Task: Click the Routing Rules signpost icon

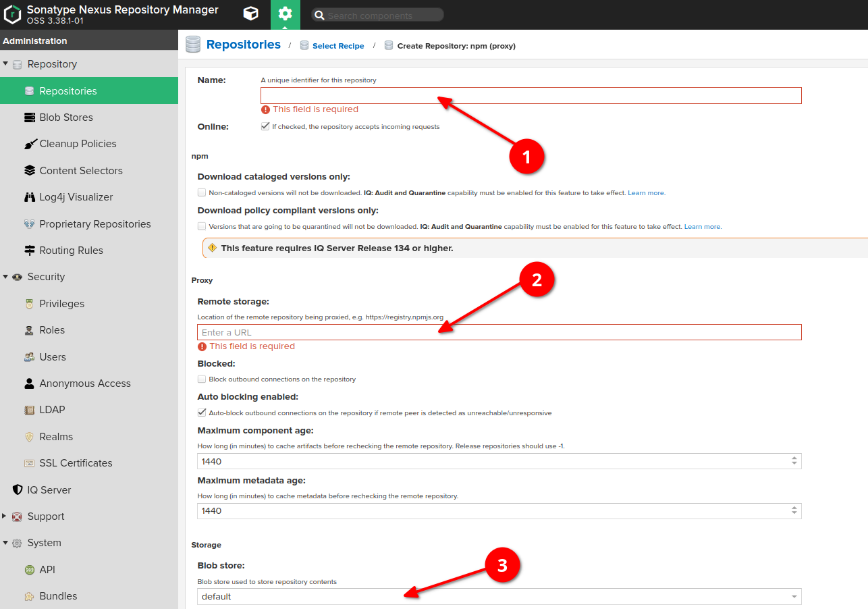Action: 29,250
